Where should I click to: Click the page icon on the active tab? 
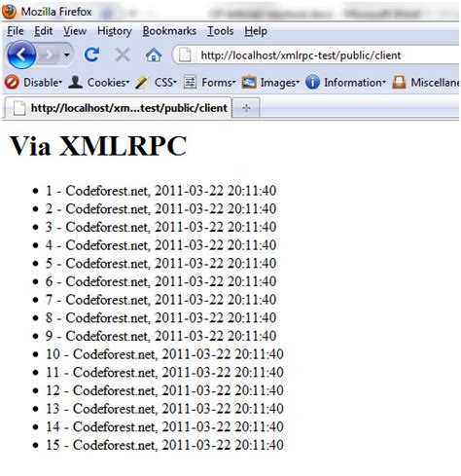[x=19, y=108]
